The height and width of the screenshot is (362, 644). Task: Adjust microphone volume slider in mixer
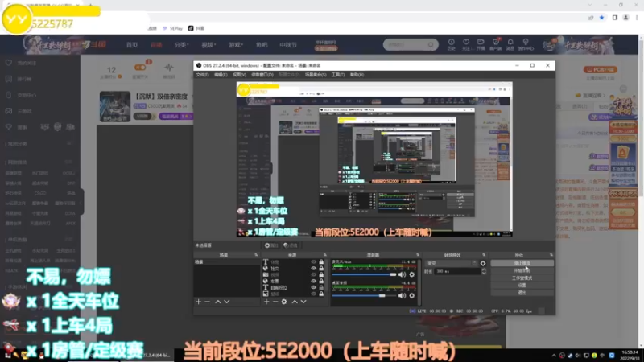coord(365,274)
